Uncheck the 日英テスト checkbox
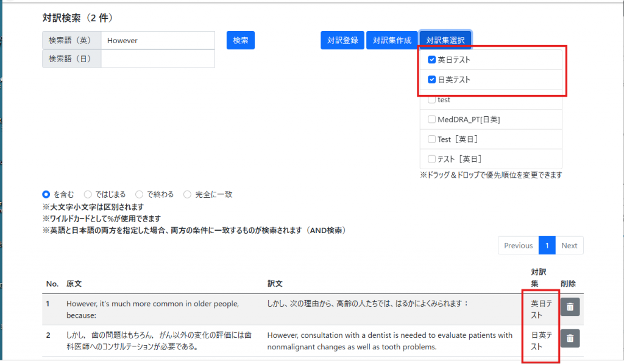This screenshot has width=624, height=364. pos(432,80)
